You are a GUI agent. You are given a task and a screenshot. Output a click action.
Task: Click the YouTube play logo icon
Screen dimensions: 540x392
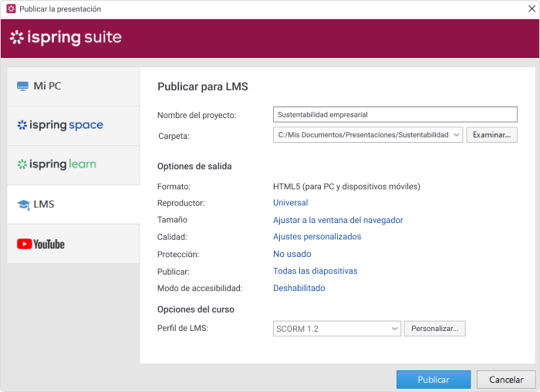[25, 244]
